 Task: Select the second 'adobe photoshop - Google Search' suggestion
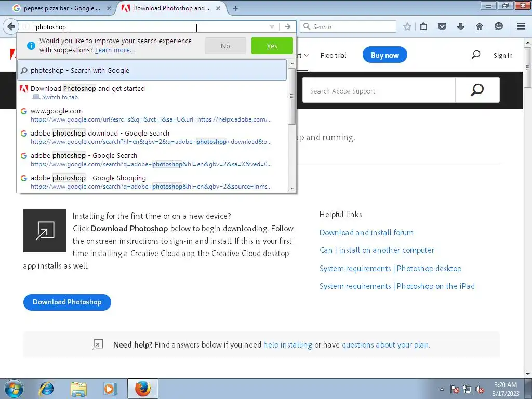click(152, 160)
